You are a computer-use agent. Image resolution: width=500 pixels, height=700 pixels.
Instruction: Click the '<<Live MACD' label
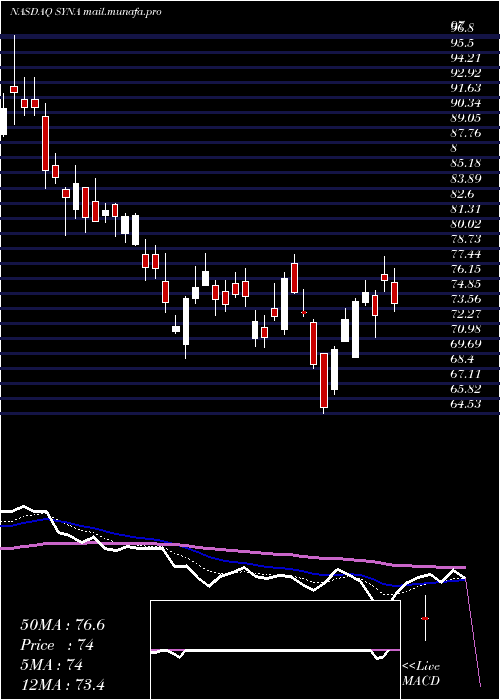click(421, 674)
